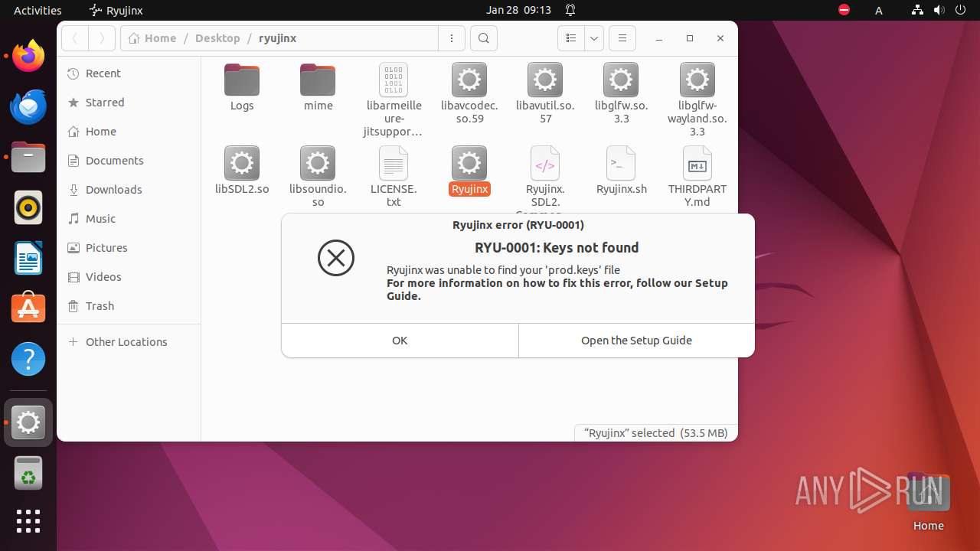Select libglfw.so.3.3 file icon
Screen dimensions: 980x551
(621, 80)
